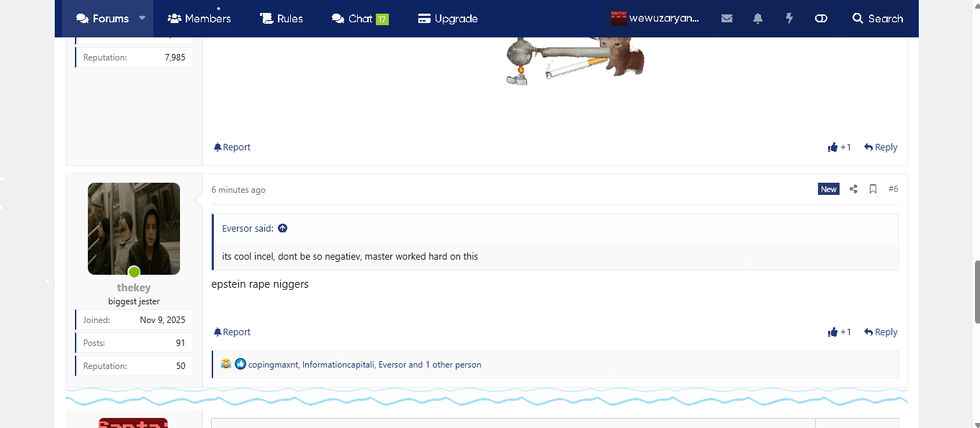Bookmark post #6

click(873, 189)
